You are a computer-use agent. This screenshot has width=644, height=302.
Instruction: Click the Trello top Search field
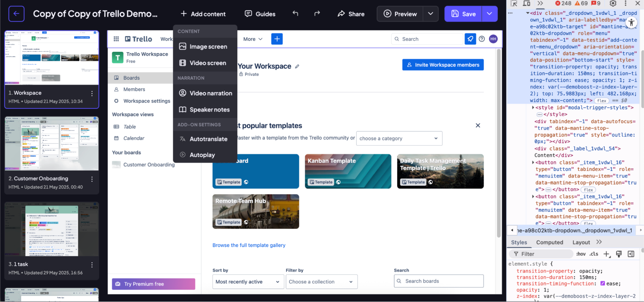pos(427,39)
